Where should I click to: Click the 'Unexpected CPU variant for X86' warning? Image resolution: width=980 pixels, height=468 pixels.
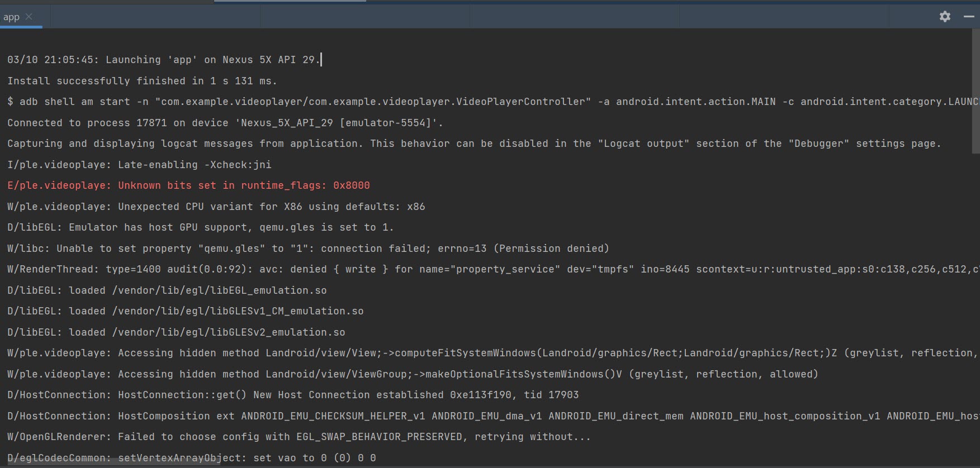(216, 207)
